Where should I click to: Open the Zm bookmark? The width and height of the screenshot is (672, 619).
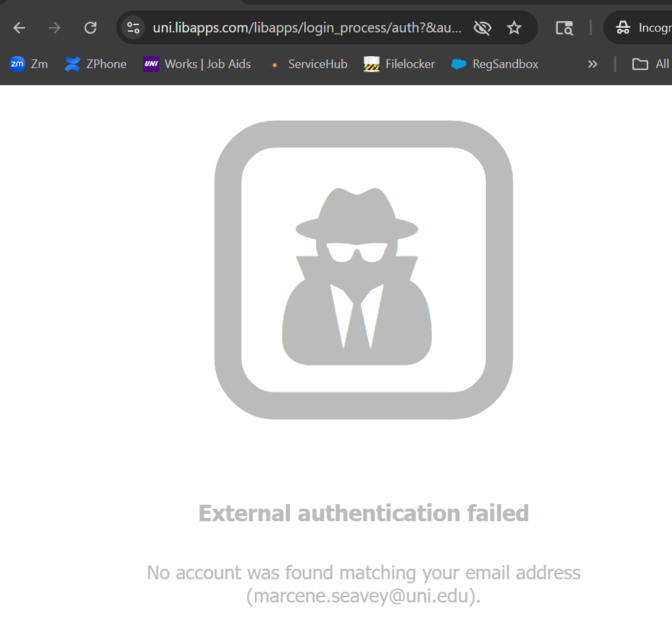(29, 64)
